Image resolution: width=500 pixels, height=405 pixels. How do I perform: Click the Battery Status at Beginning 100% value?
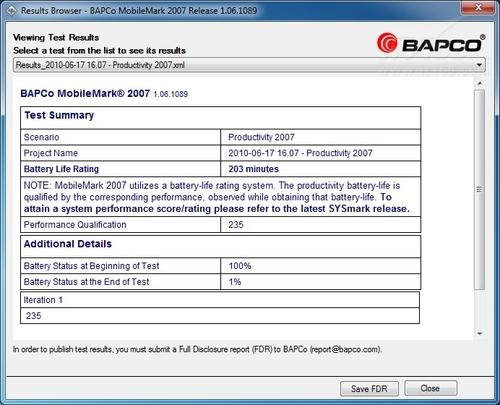click(240, 266)
